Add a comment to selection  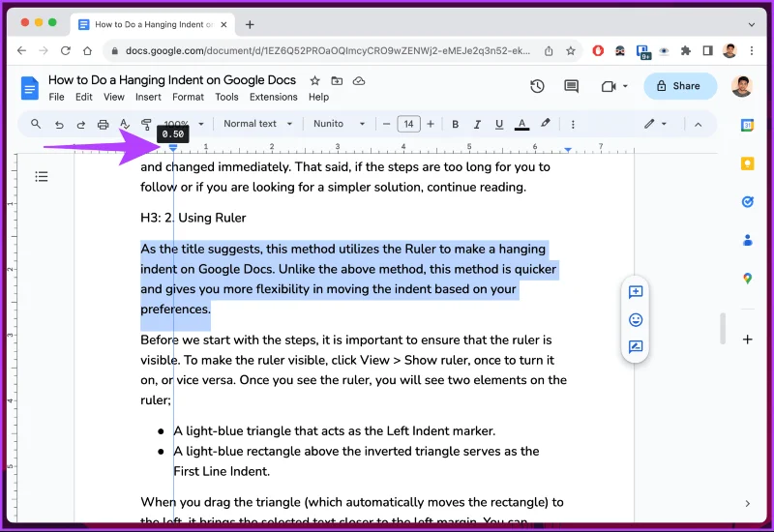pyautogui.click(x=636, y=292)
